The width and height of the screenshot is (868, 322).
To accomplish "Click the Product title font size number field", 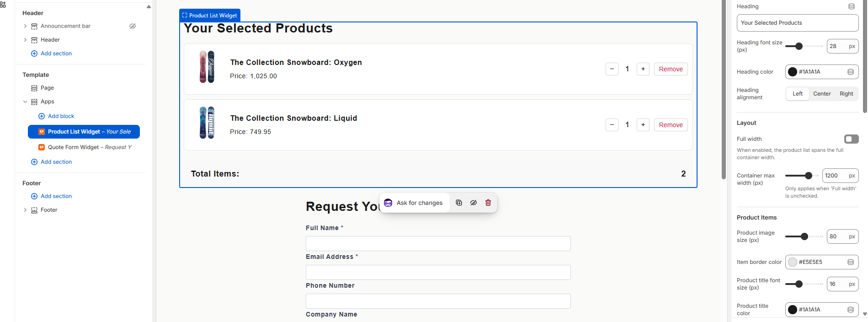I will [x=842, y=284].
